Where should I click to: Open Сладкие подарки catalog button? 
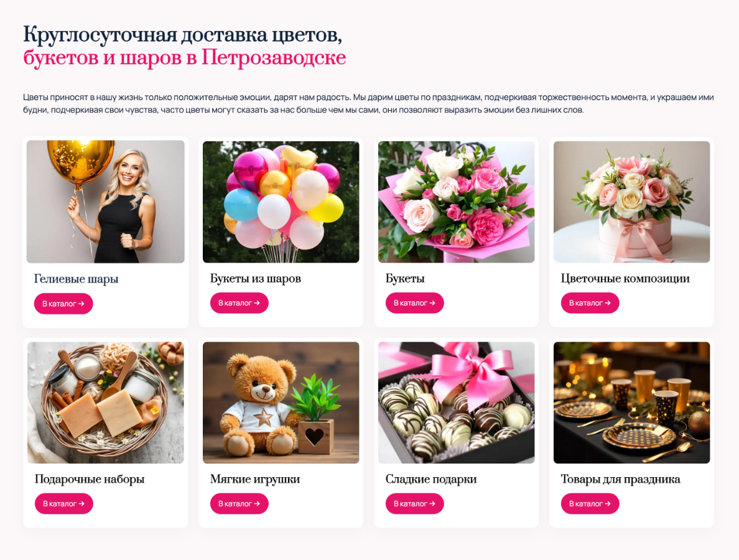[414, 503]
